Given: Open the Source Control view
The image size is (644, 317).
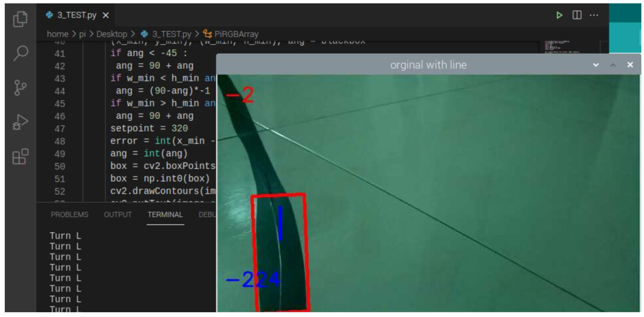Looking at the screenshot, I should point(20,87).
